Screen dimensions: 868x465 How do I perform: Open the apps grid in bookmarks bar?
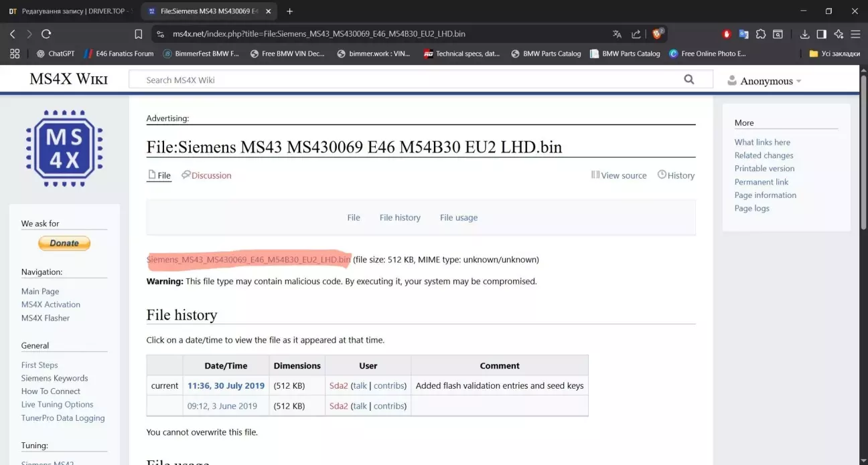tap(15, 54)
